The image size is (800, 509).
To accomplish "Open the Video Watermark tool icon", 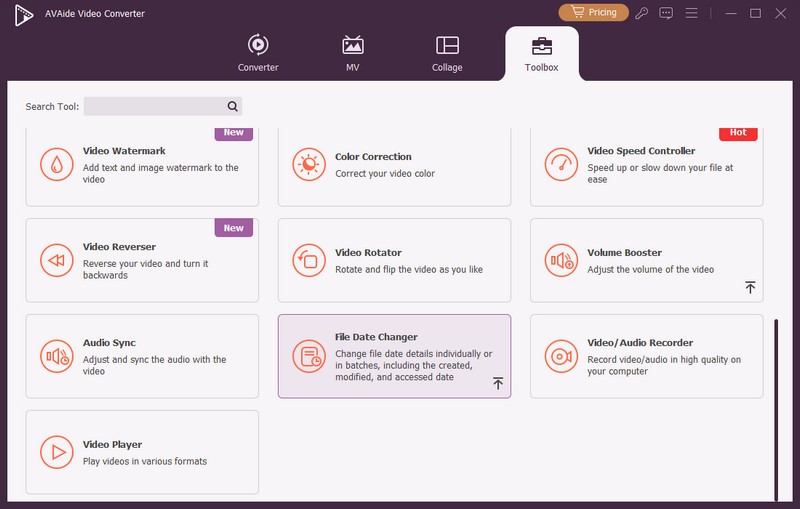I will (57, 164).
